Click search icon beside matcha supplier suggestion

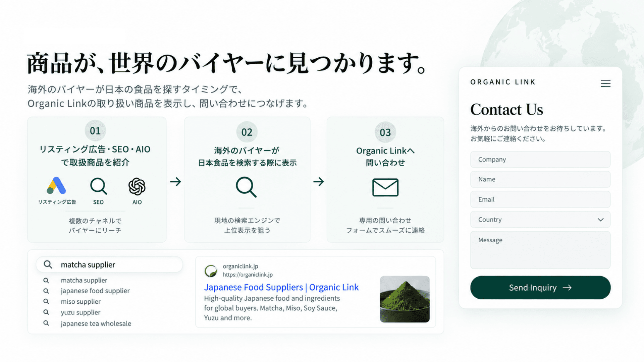click(46, 280)
